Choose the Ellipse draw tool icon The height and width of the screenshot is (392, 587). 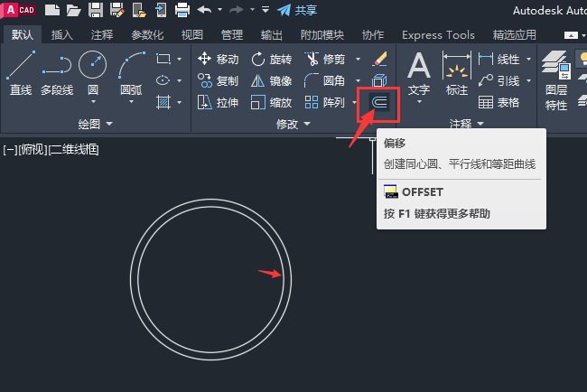coord(163,80)
